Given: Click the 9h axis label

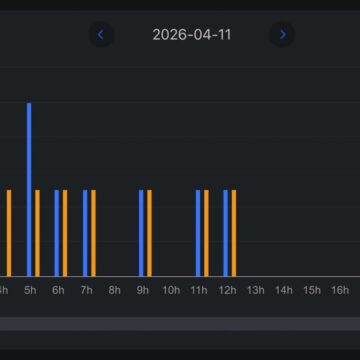Looking at the screenshot, I should tap(143, 290).
